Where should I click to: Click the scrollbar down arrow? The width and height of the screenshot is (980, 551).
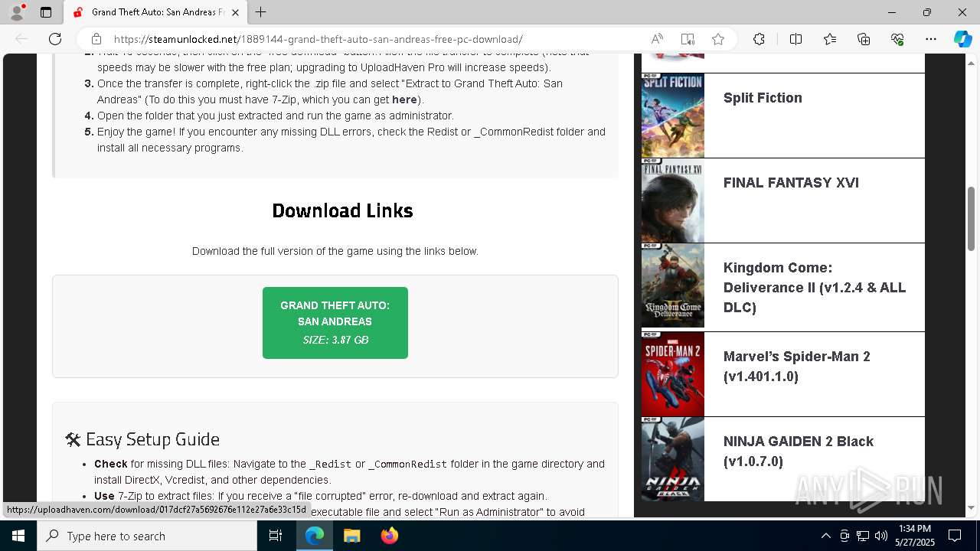[x=971, y=507]
